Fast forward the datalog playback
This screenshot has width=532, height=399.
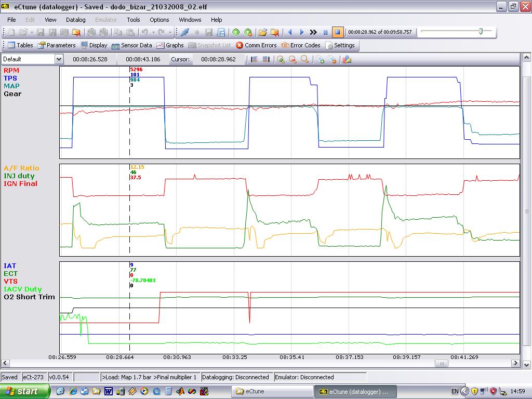pyautogui.click(x=313, y=32)
